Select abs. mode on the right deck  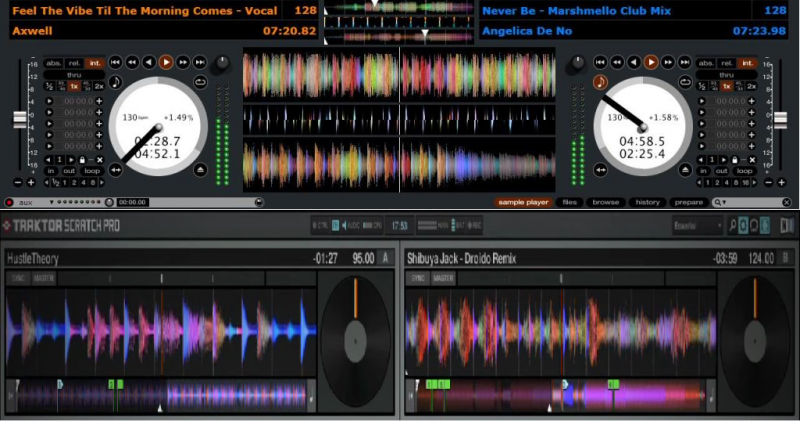click(x=706, y=63)
